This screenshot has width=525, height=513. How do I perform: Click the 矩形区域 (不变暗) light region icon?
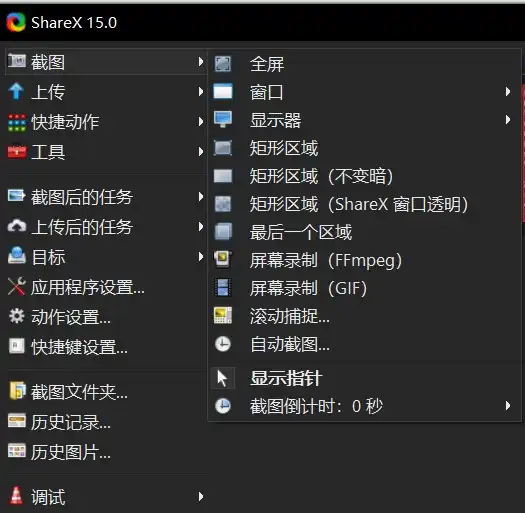coord(223,176)
